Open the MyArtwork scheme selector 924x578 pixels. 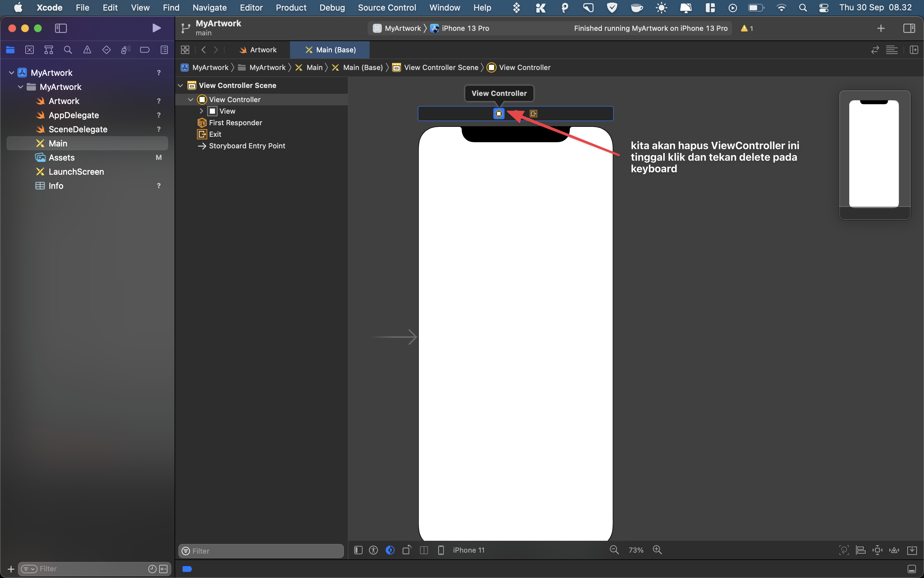(397, 28)
